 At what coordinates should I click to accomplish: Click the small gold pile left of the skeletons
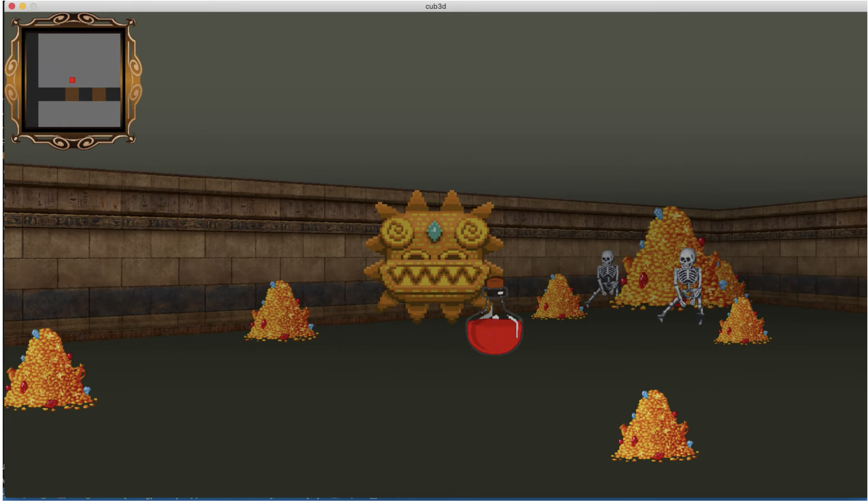pyautogui.click(x=558, y=299)
